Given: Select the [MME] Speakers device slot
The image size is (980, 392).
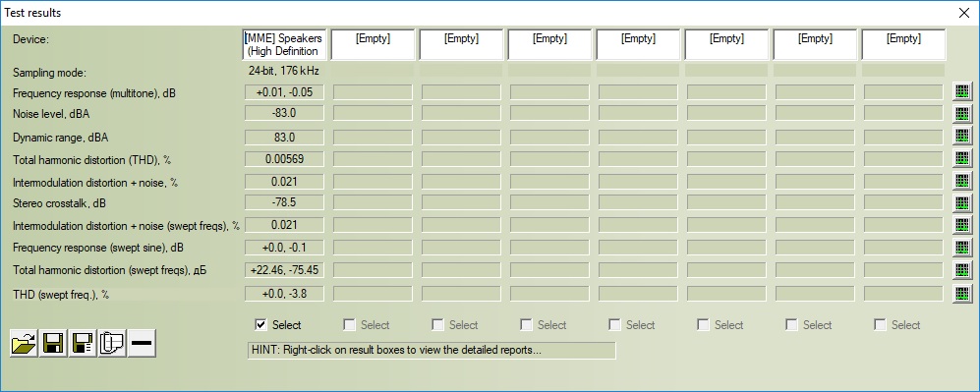Looking at the screenshot, I should [x=284, y=44].
